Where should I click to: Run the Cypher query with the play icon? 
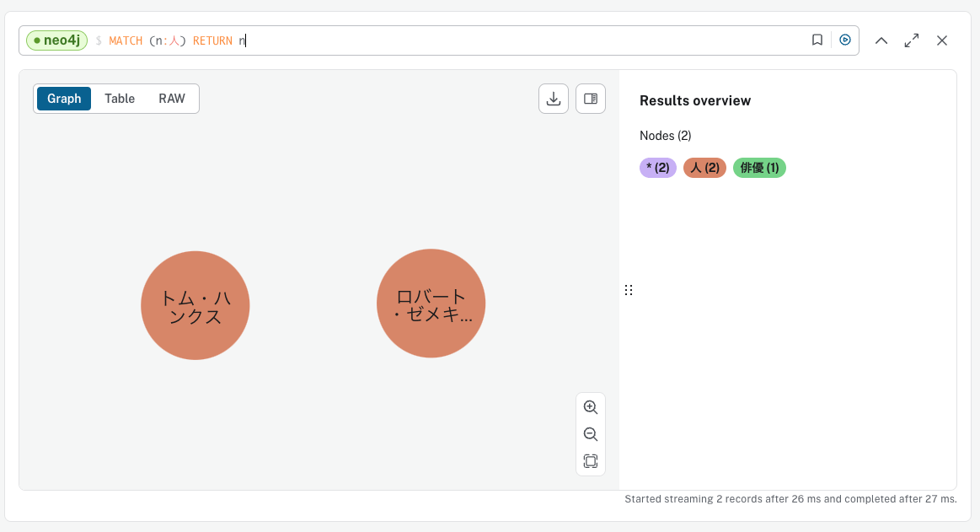tap(845, 40)
